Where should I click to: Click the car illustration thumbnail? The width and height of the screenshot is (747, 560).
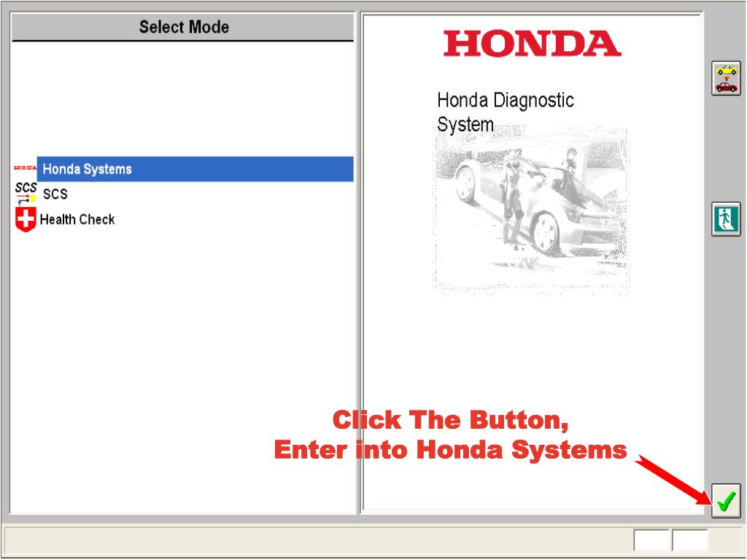tap(531, 209)
